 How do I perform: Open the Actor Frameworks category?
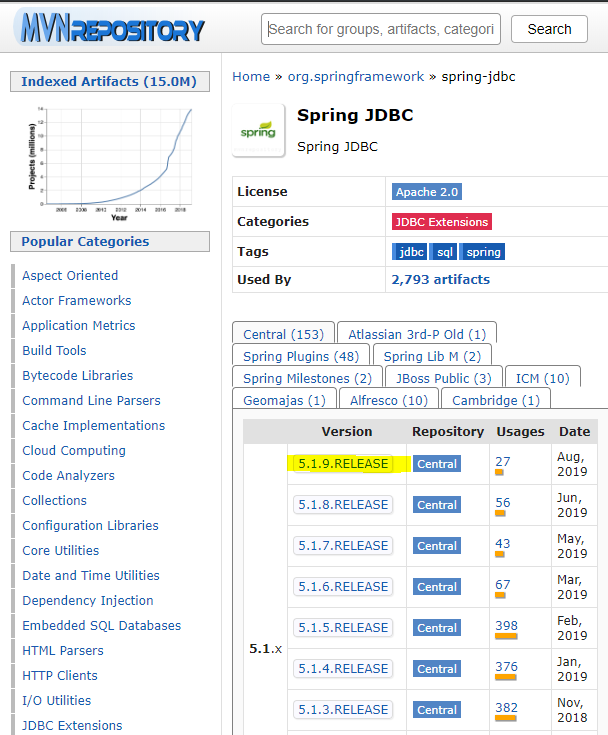pyautogui.click(x=77, y=300)
